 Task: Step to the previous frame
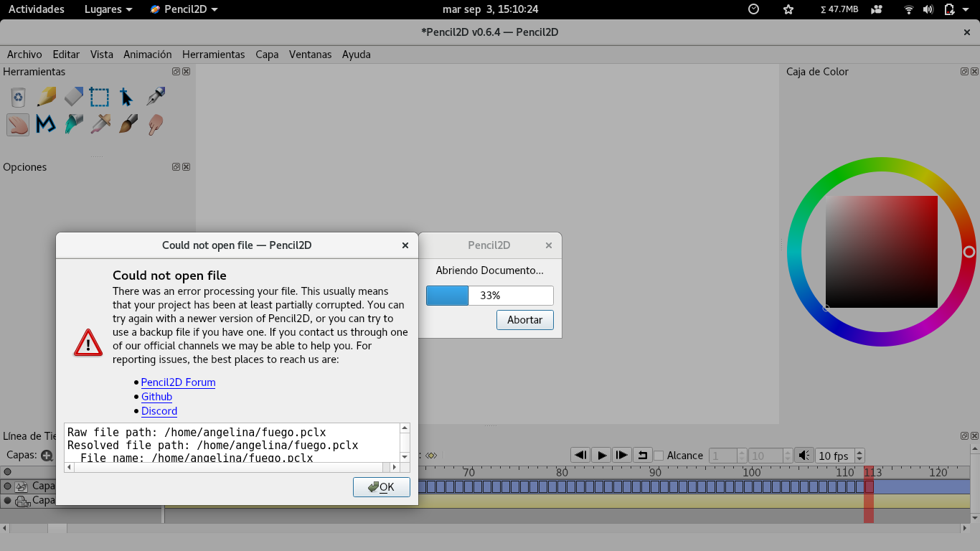pos(580,456)
